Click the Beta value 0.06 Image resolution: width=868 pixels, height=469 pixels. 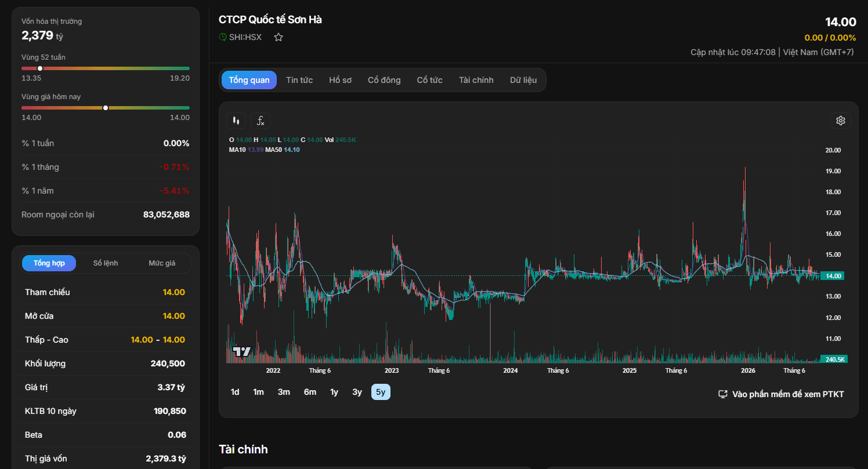177,435
